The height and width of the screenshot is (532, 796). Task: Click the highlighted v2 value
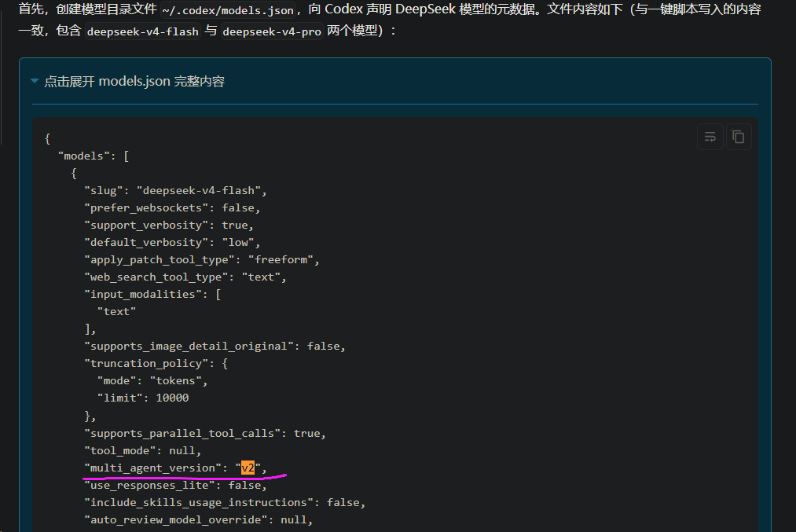(x=248, y=468)
